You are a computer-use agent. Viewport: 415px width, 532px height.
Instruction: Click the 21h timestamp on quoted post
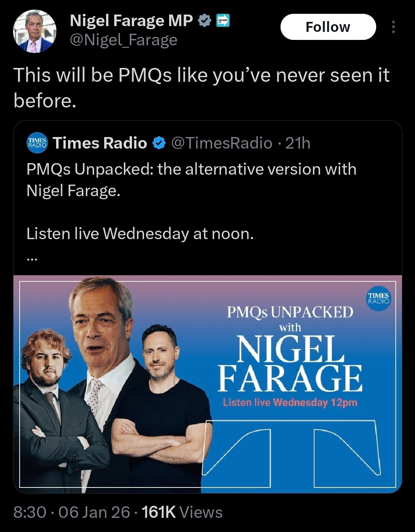[298, 143]
